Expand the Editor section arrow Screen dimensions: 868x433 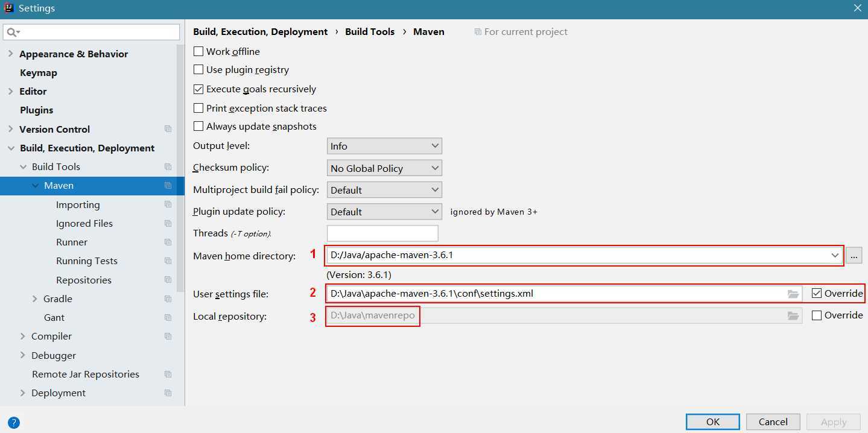(x=10, y=91)
